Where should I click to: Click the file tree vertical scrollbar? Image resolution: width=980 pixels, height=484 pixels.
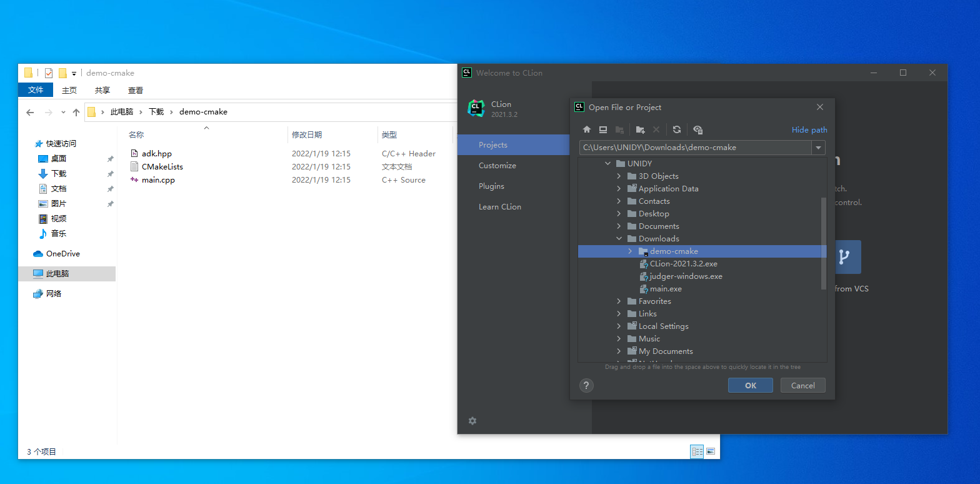click(824, 244)
